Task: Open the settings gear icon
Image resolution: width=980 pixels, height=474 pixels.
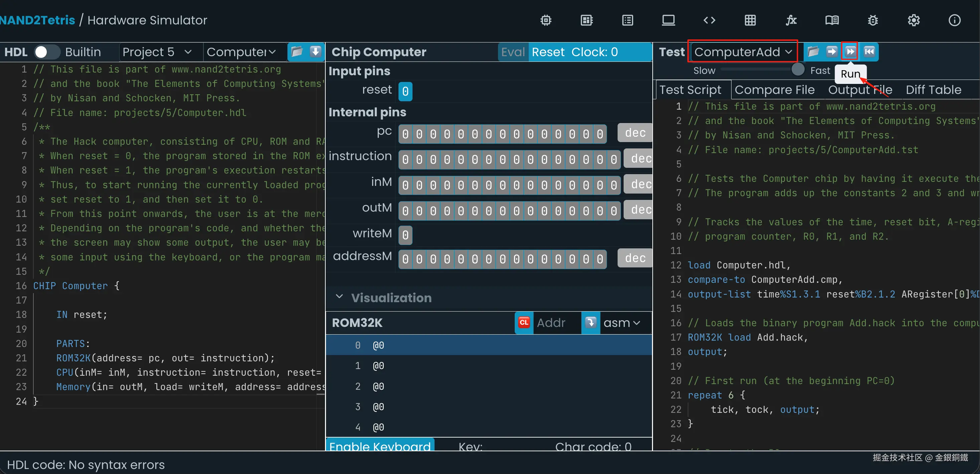Action: (914, 20)
